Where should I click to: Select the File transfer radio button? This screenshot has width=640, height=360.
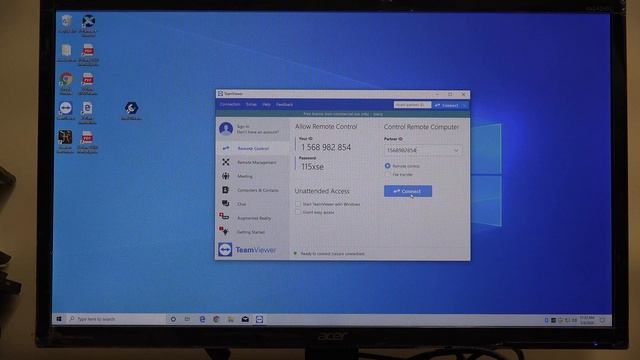click(387, 174)
